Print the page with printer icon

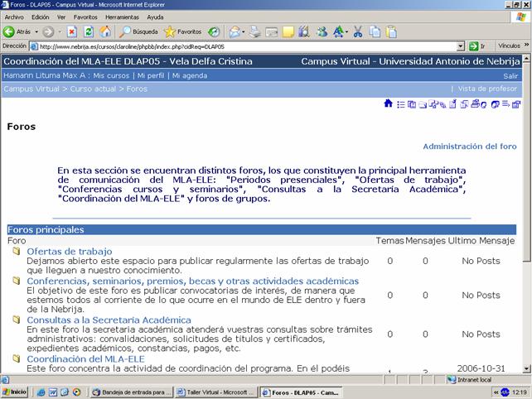[x=255, y=32]
